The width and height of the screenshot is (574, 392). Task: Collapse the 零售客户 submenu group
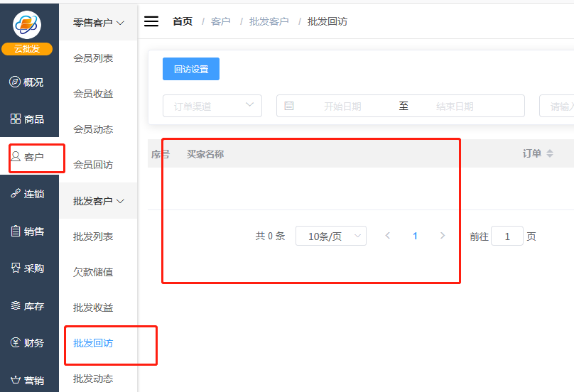point(98,23)
